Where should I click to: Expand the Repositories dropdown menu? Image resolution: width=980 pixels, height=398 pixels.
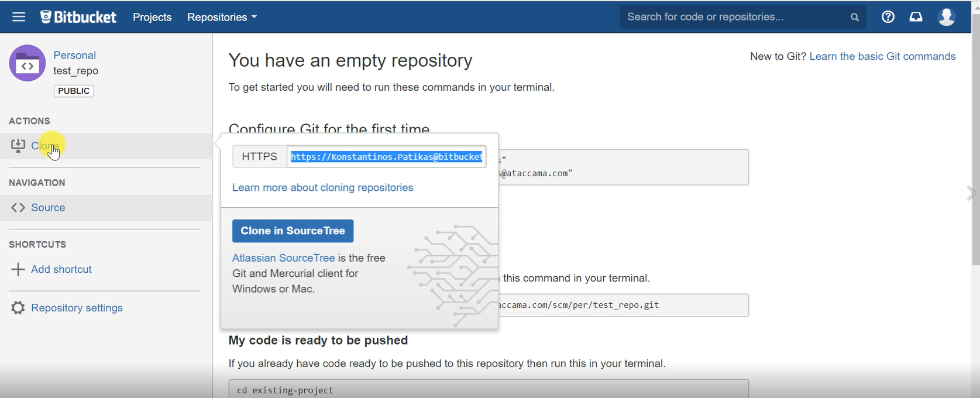(222, 17)
